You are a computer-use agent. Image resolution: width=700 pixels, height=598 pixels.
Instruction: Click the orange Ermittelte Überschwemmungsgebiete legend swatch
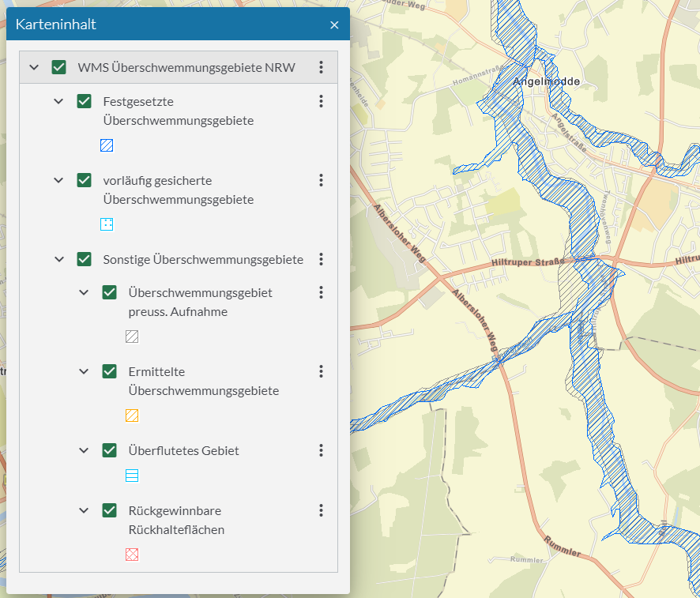tap(132, 416)
